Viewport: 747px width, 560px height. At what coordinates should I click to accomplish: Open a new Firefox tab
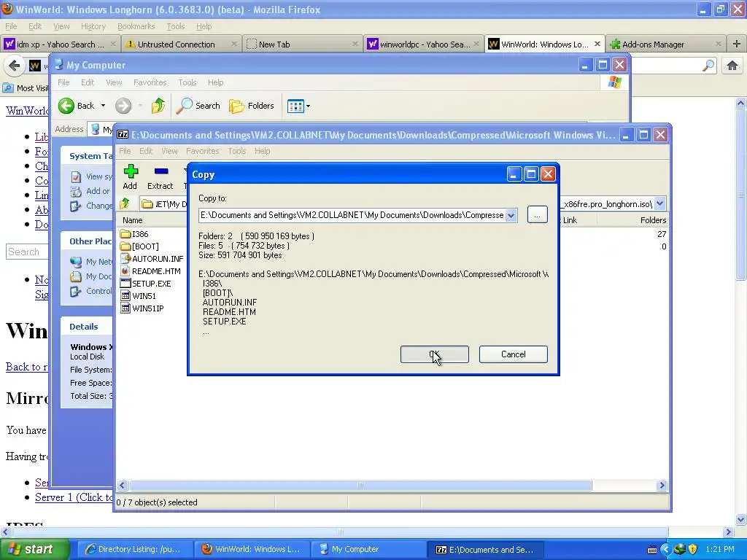click(x=736, y=44)
